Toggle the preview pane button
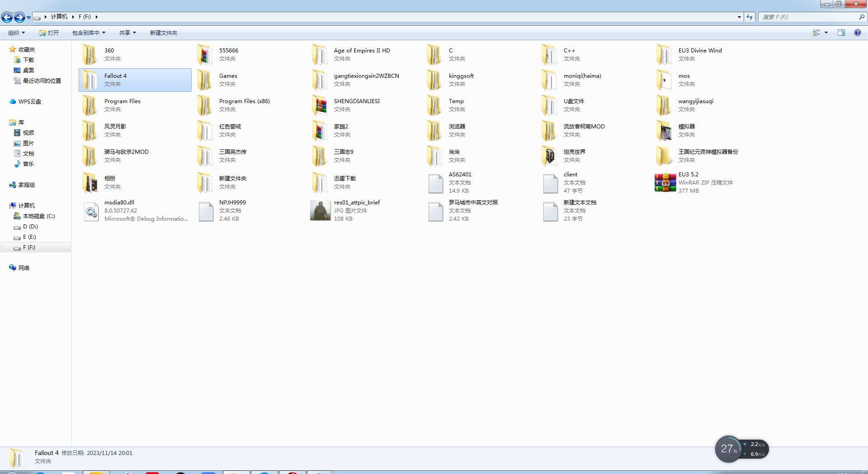Screen dimensions: 868x474 click(841, 33)
